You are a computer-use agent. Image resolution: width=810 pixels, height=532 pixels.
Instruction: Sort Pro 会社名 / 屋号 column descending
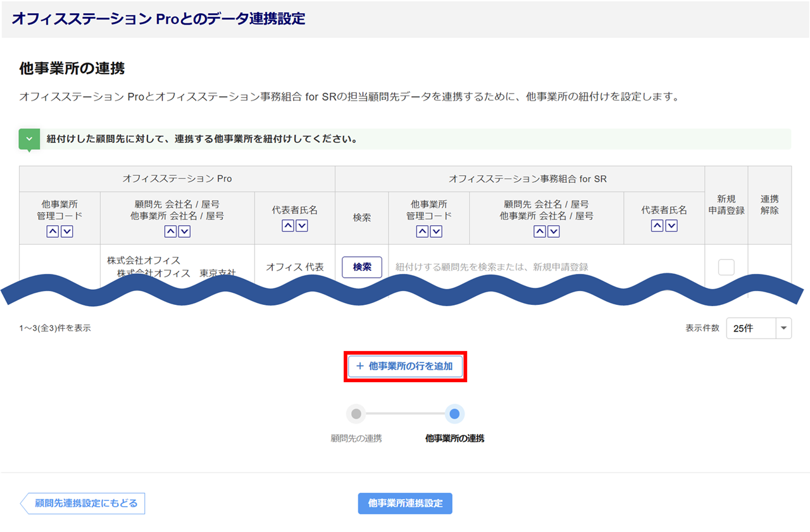[x=184, y=232]
